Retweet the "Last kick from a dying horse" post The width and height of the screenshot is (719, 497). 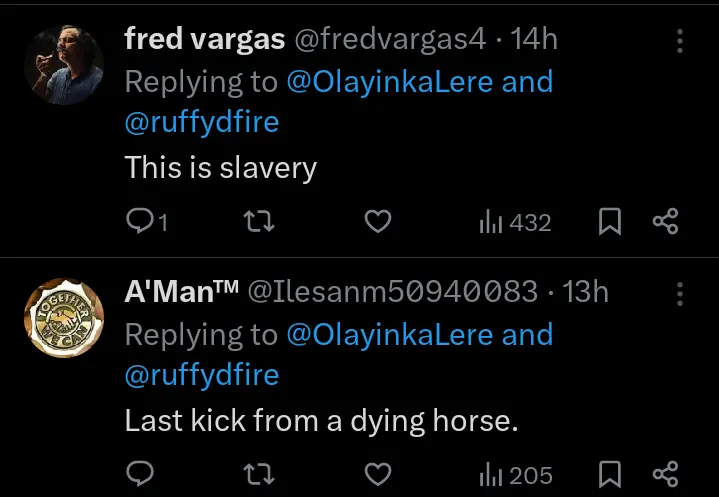[x=260, y=473]
